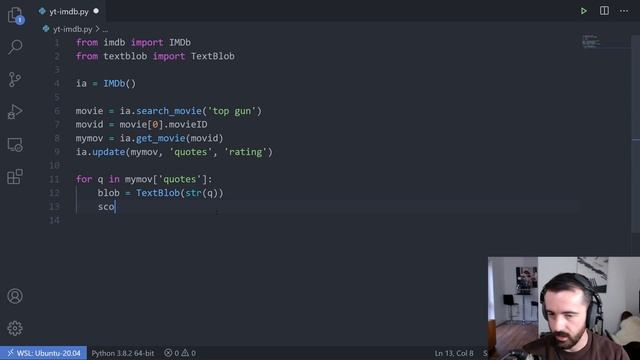The image size is (640, 360).
Task: Click the update method on line 9
Action: pyautogui.click(x=109, y=152)
